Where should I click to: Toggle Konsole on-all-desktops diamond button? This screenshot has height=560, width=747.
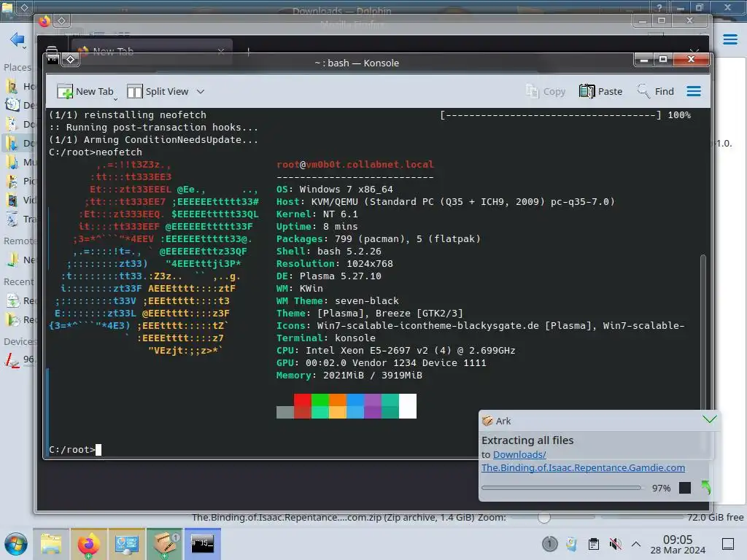pos(71,60)
